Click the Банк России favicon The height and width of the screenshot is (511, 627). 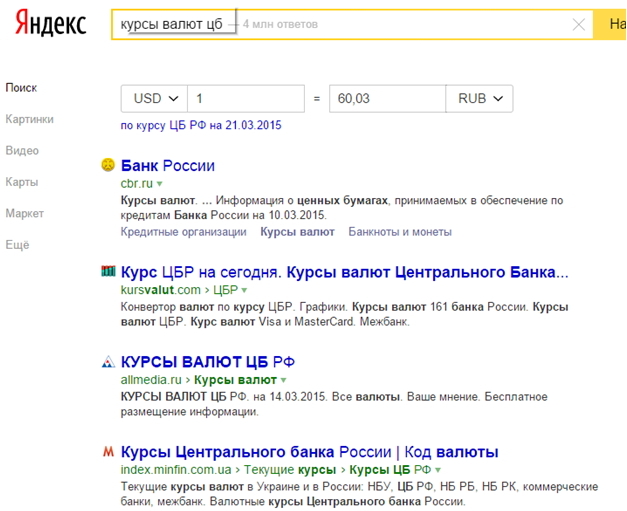click(x=108, y=165)
